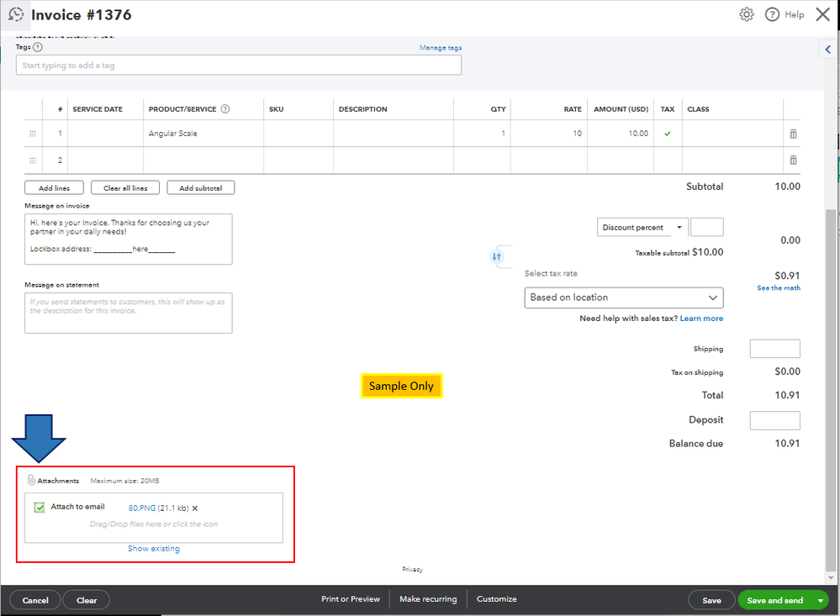Click the Message on invoice text box
This screenshot has width=840, height=616.
[129, 239]
